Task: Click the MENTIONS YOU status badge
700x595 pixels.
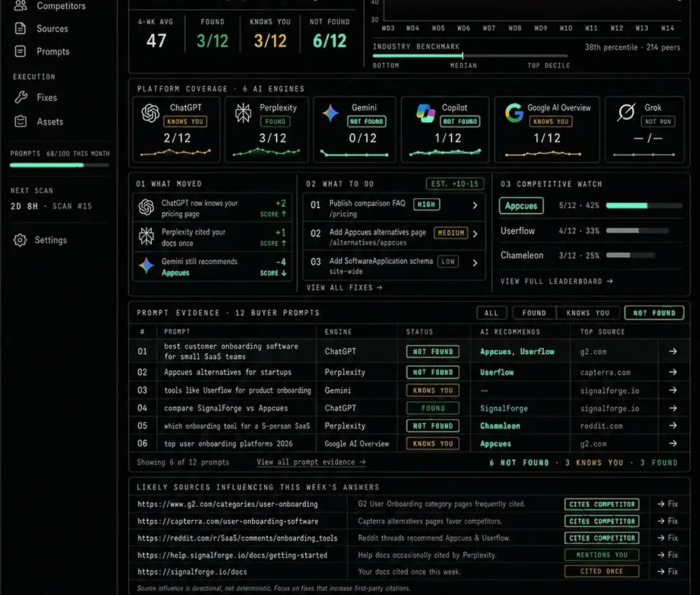Action: (602, 555)
